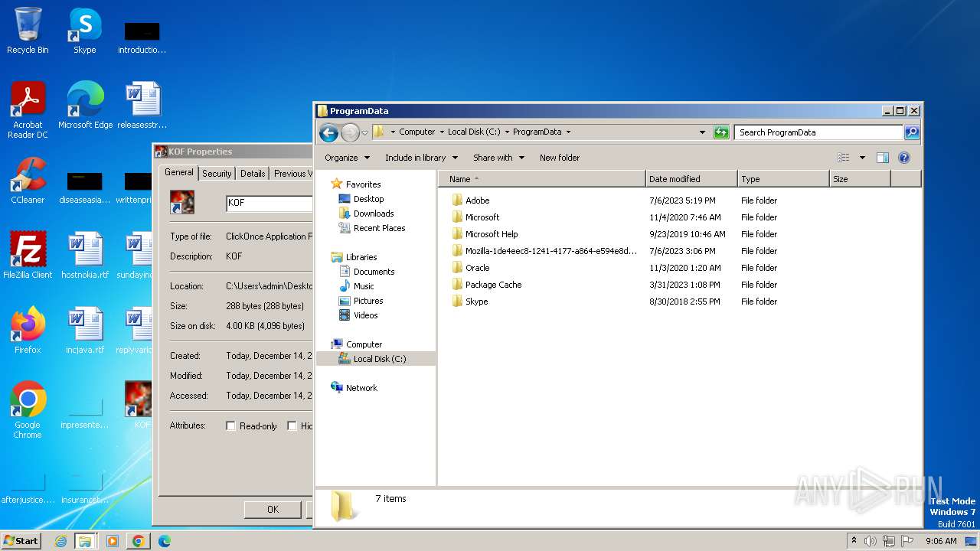Open Google Chrome desktop shortcut
Screen dimensions: 980x551
pos(28,410)
